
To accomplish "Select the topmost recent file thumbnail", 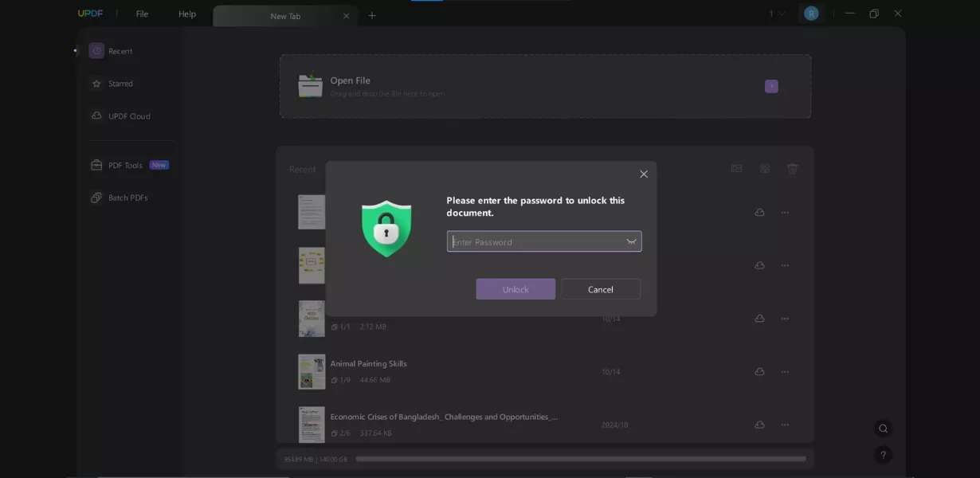I will (312, 212).
